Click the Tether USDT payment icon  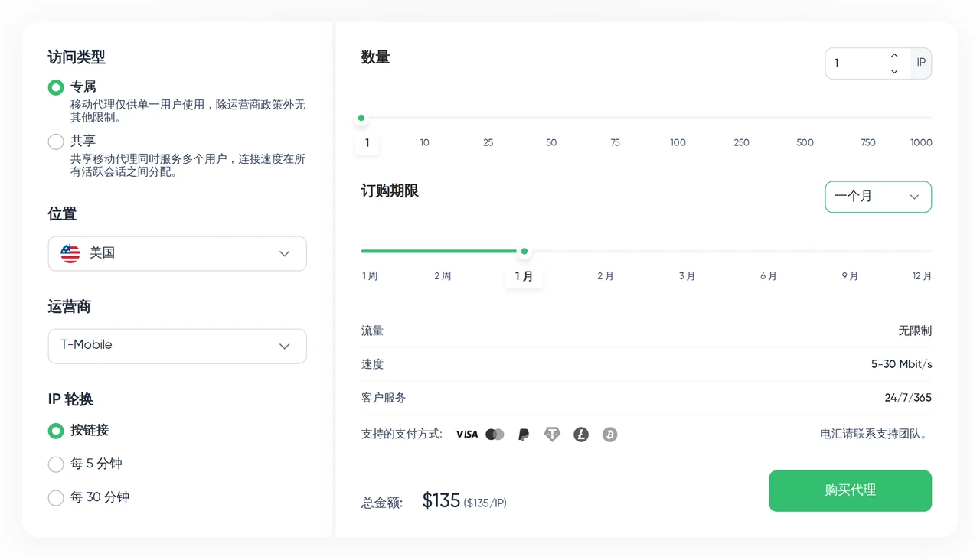tap(552, 435)
